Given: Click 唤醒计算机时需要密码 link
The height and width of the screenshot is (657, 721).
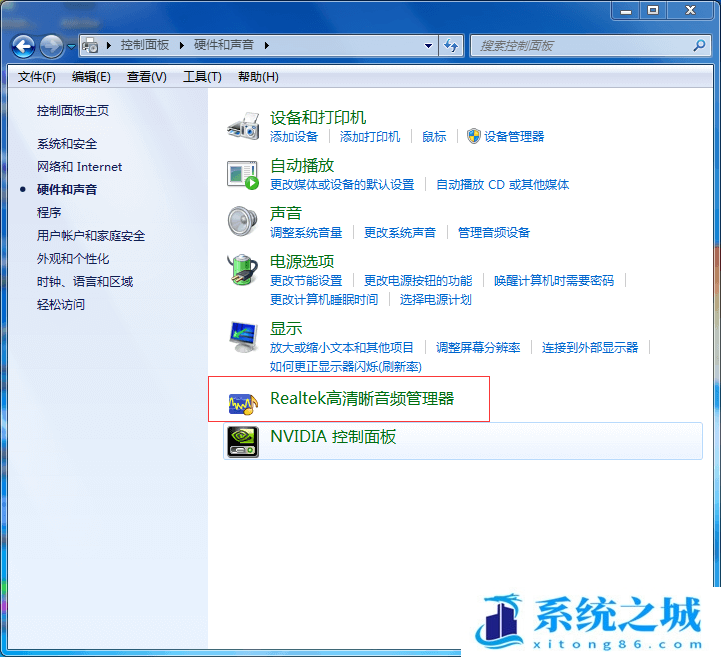Looking at the screenshot, I should pos(554,280).
